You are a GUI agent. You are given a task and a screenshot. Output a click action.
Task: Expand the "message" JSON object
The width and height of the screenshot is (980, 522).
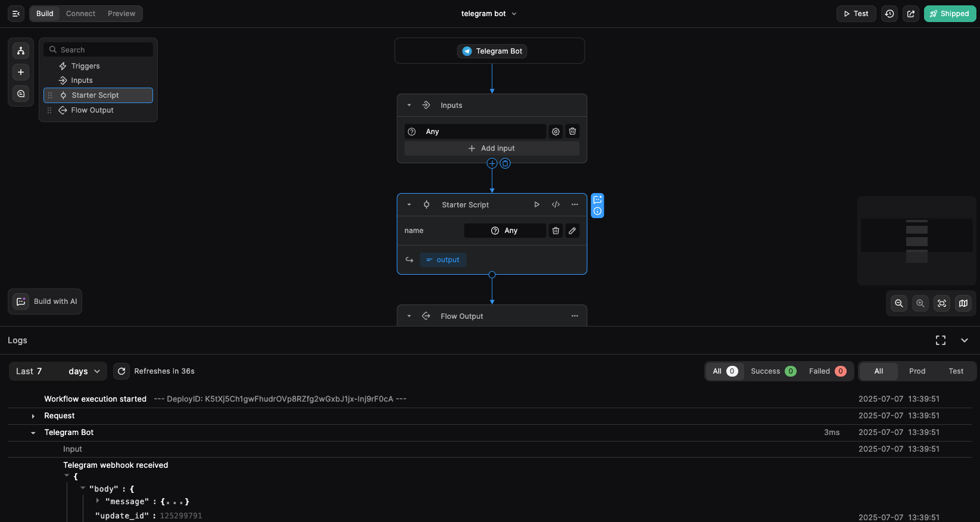tap(98, 501)
